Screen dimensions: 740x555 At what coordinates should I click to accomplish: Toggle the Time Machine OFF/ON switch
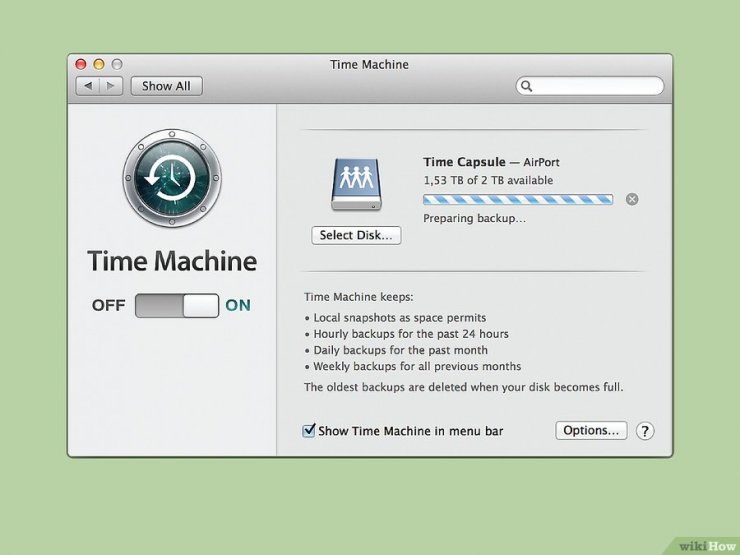pyautogui.click(x=177, y=305)
